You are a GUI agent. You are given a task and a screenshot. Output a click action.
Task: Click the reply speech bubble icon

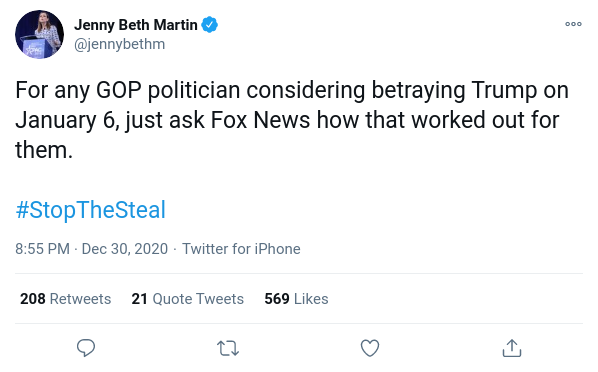point(86,348)
